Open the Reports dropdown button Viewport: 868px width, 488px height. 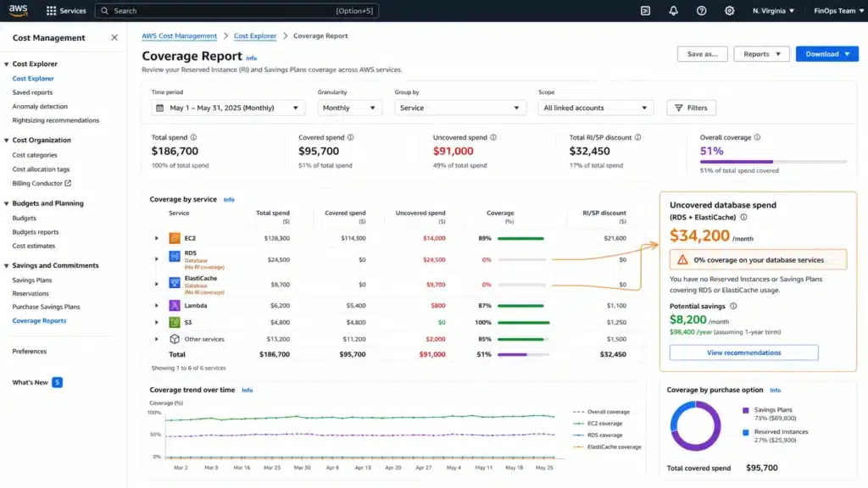[x=762, y=53]
